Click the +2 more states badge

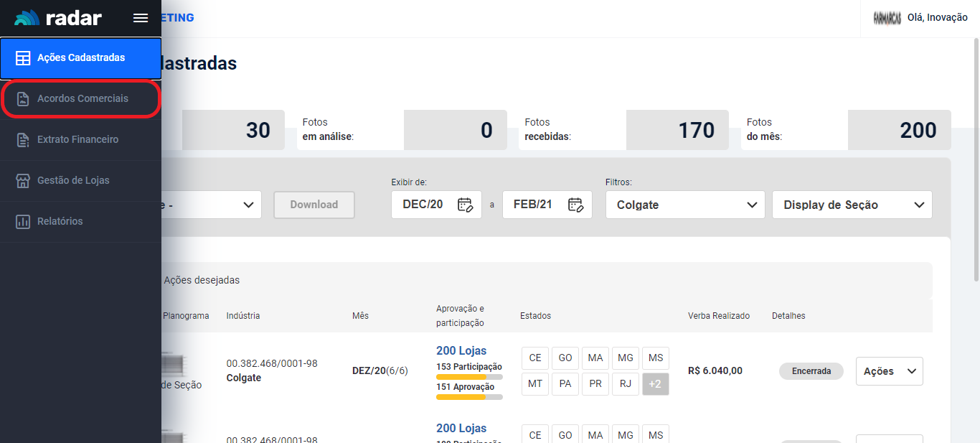pyautogui.click(x=655, y=384)
